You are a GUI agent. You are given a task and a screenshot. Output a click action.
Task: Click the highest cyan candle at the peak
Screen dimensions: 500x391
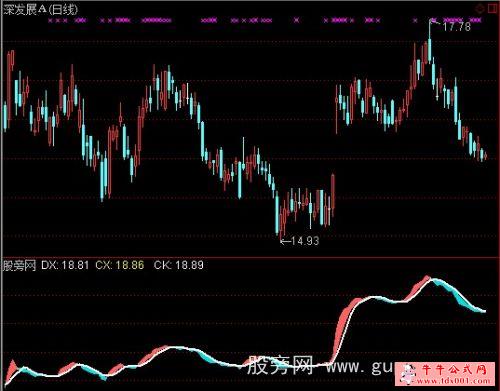point(429,51)
